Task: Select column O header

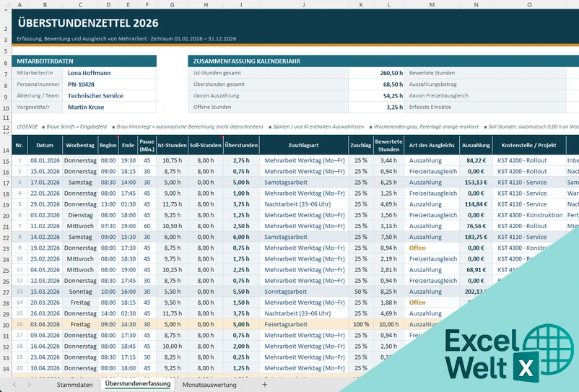Action: click(529, 5)
